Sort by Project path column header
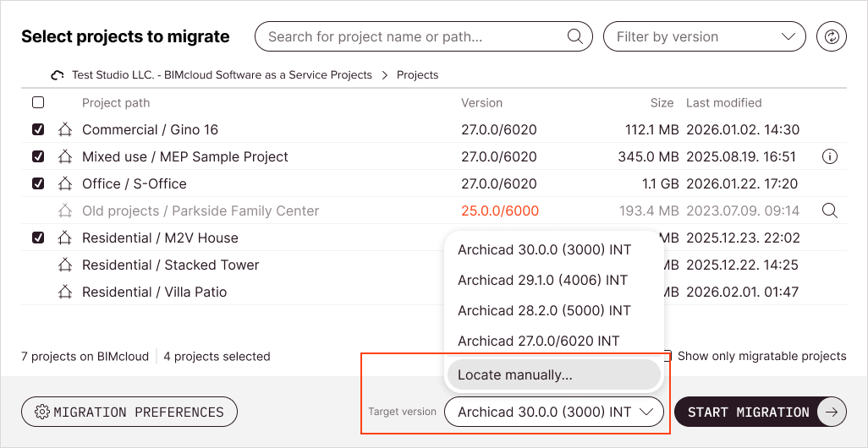Viewport: 868px width, 448px height. [116, 103]
